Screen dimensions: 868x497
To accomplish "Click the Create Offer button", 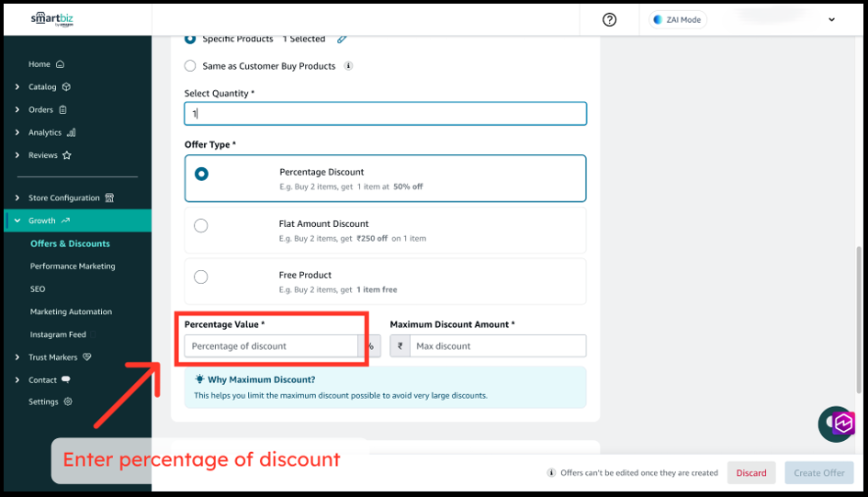I will point(819,473).
